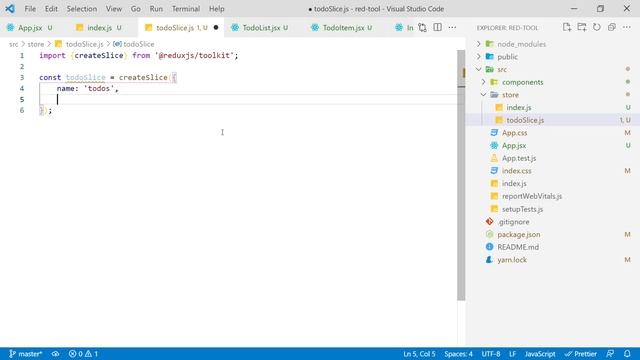Click src in the breadcrumb path
640x360 pixels.
point(13,44)
